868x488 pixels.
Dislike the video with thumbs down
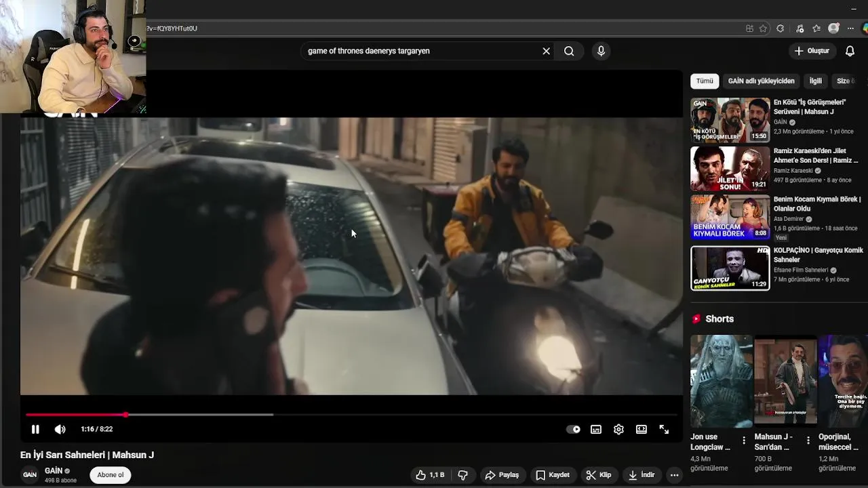point(463,475)
